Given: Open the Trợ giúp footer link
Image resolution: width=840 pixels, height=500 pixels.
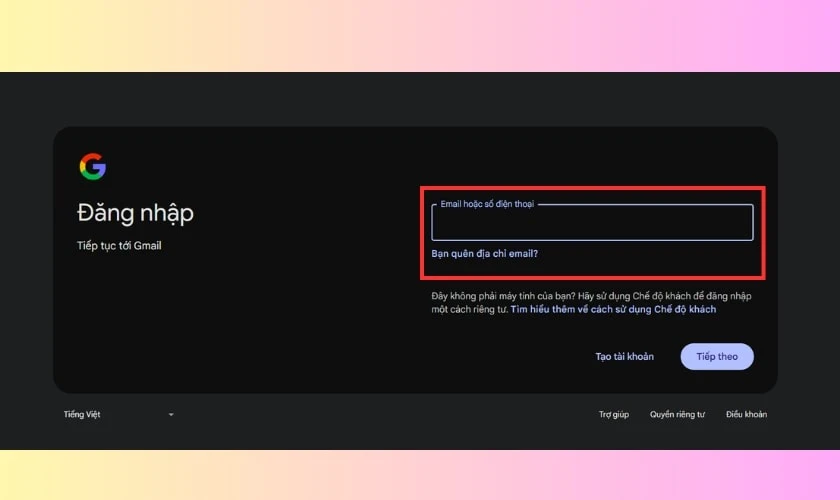Looking at the screenshot, I should [613, 414].
